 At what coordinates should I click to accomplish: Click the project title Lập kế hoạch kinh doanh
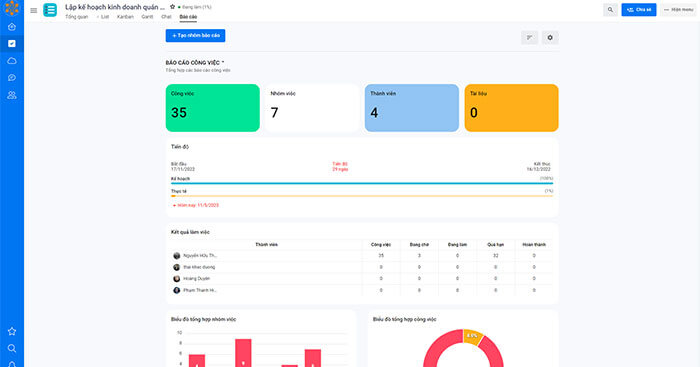(x=115, y=7)
